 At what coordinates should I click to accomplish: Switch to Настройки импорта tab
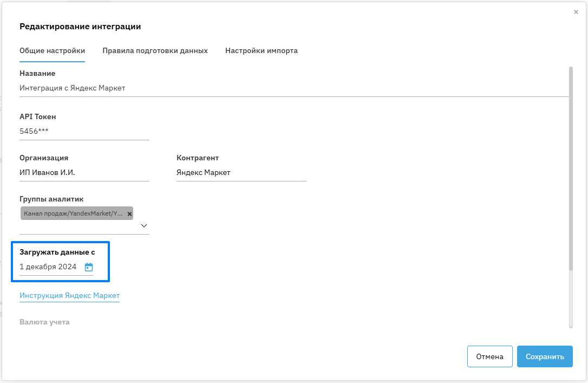[x=261, y=51]
